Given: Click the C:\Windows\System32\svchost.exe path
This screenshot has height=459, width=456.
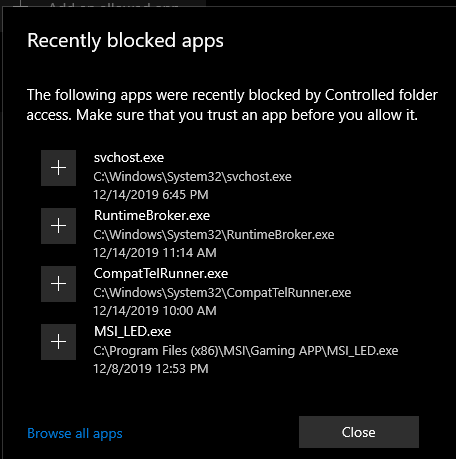Looking at the screenshot, I should [x=192, y=176].
